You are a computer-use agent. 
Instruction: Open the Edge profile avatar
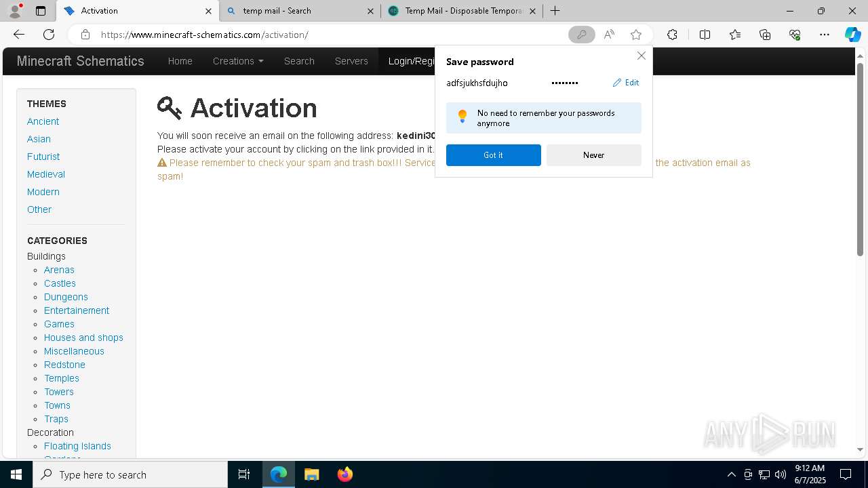point(15,10)
